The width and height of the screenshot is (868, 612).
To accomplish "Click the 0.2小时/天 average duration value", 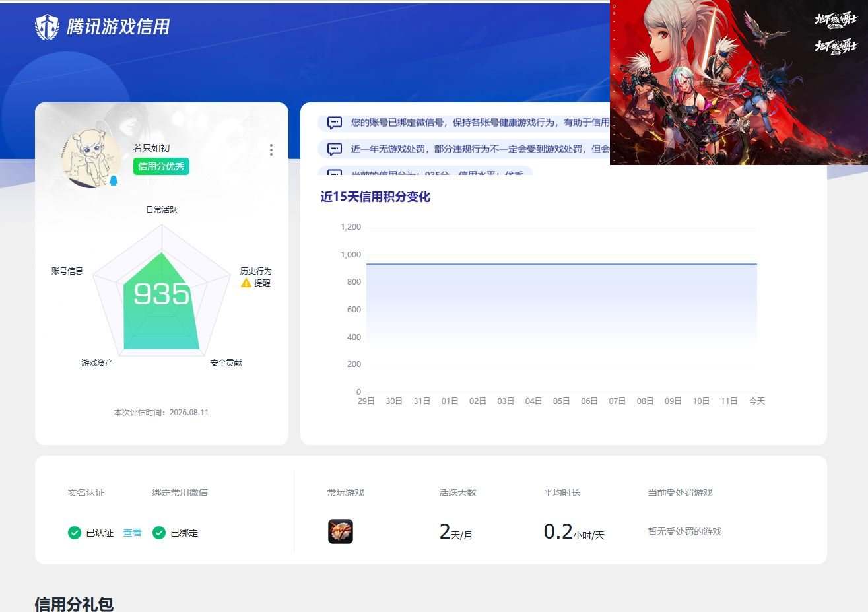I will (574, 531).
